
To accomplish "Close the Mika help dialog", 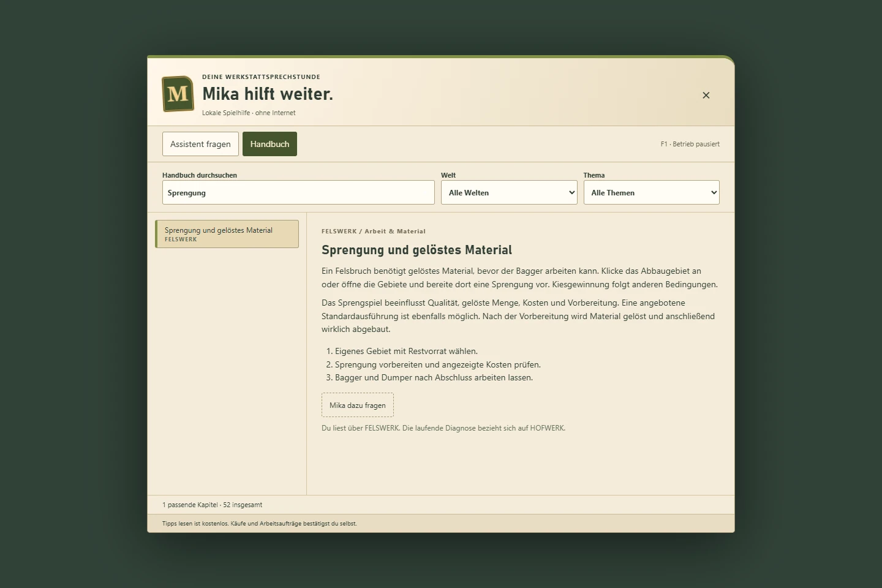I will pyautogui.click(x=706, y=95).
